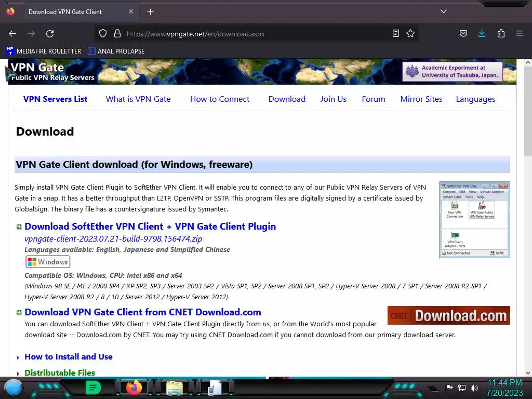Viewport: 532px width, 399px height.
Task: Bookmark this page with the star
Action: [x=410, y=33]
